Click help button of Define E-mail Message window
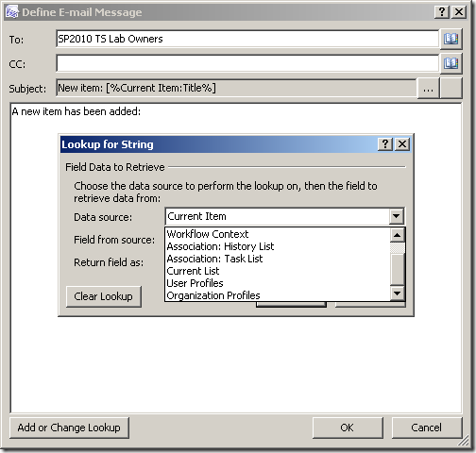This screenshot has width=476, height=453. 442,12
